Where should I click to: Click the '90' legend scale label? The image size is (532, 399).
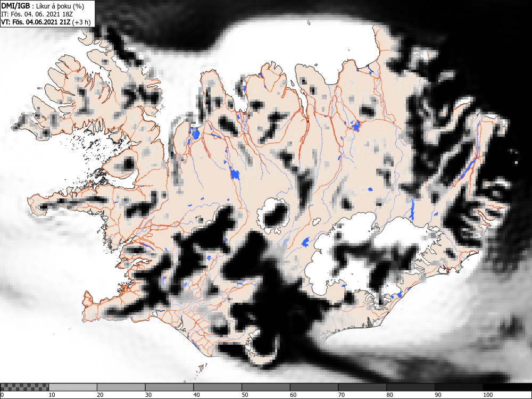437,395
